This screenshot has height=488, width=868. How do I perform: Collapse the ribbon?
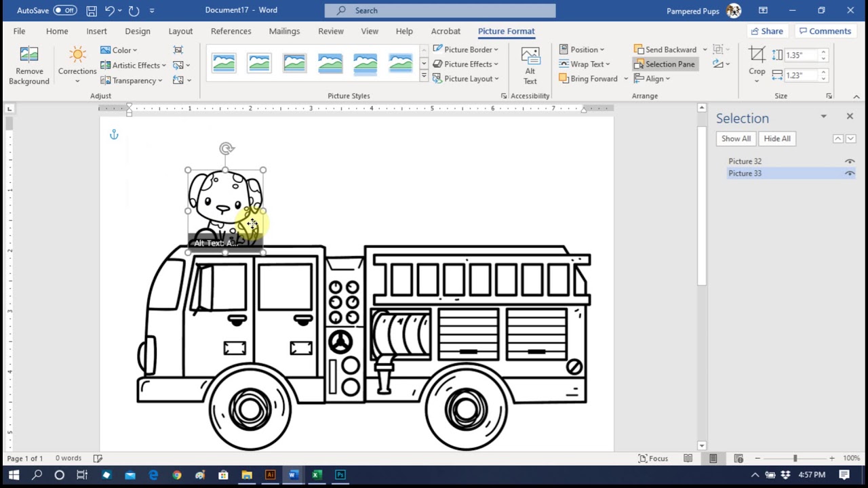(x=856, y=97)
